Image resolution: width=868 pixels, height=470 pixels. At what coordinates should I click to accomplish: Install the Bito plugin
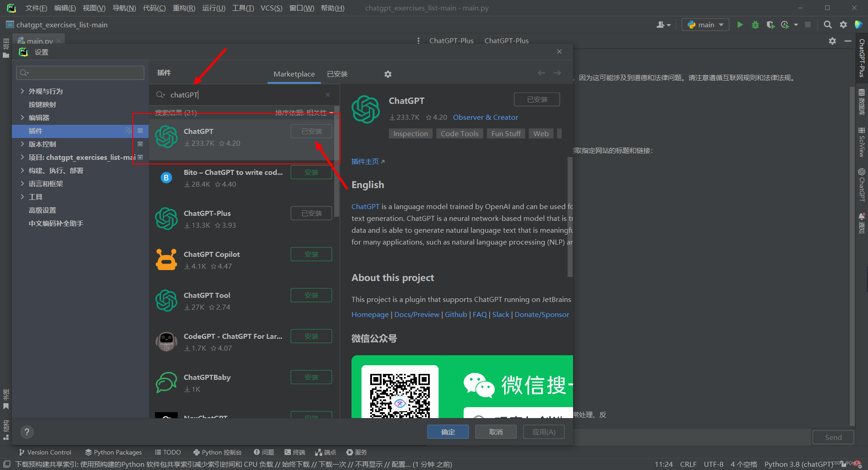[x=311, y=173]
